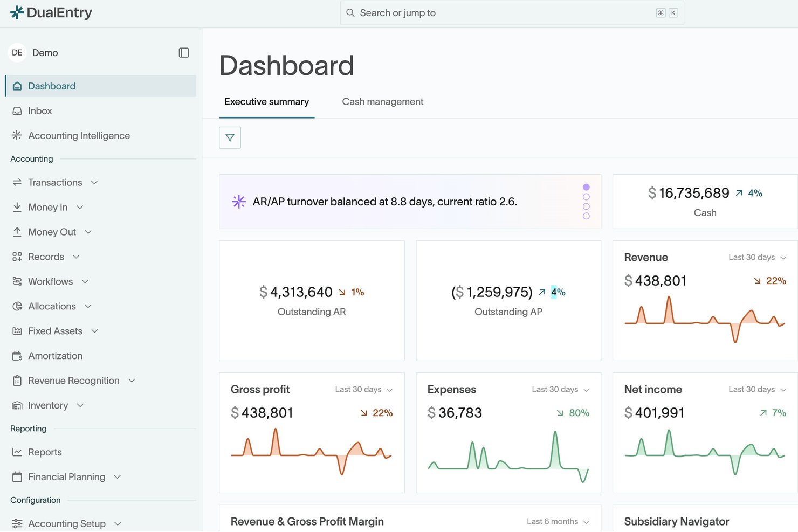Open Gross profit Last 30 days dropdown
Viewport: 798px width, 532px height.
(x=364, y=390)
